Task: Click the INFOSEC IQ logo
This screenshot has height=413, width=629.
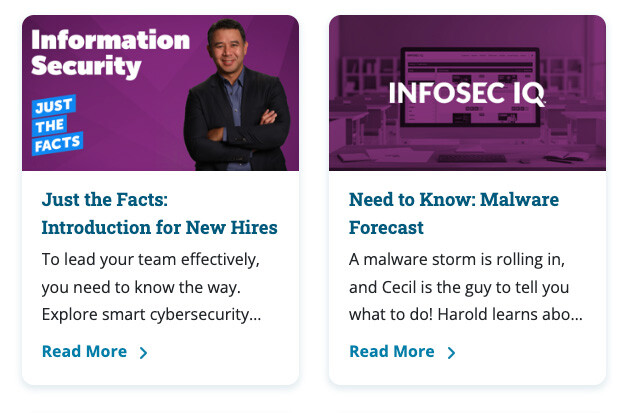Action: (x=467, y=95)
